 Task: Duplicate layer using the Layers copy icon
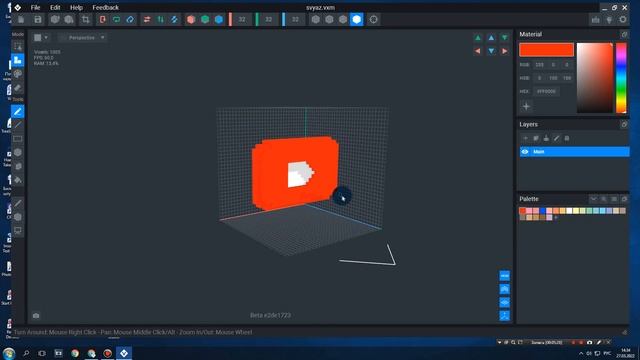pyautogui.click(x=536, y=138)
